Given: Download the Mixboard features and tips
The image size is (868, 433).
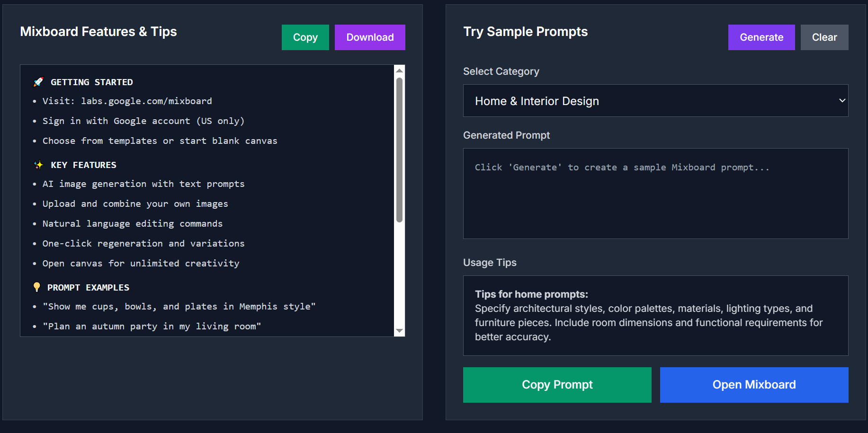Looking at the screenshot, I should click(370, 37).
